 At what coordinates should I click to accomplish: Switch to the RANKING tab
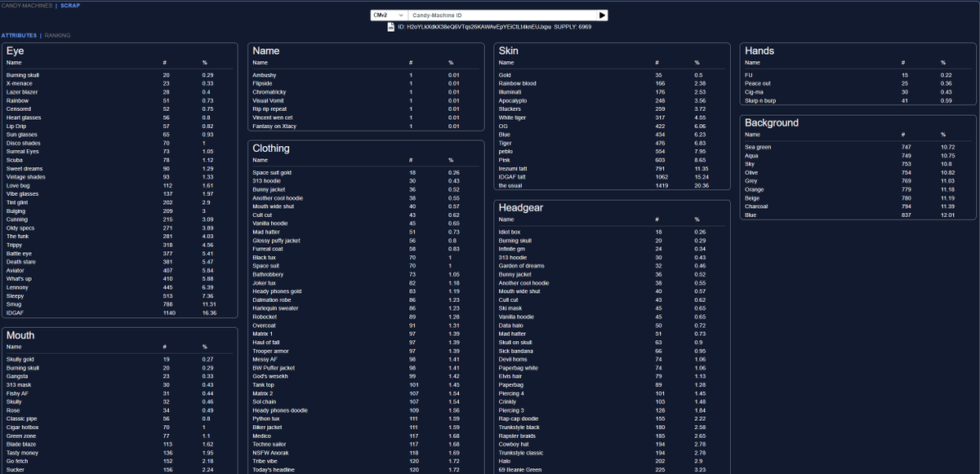[x=57, y=35]
